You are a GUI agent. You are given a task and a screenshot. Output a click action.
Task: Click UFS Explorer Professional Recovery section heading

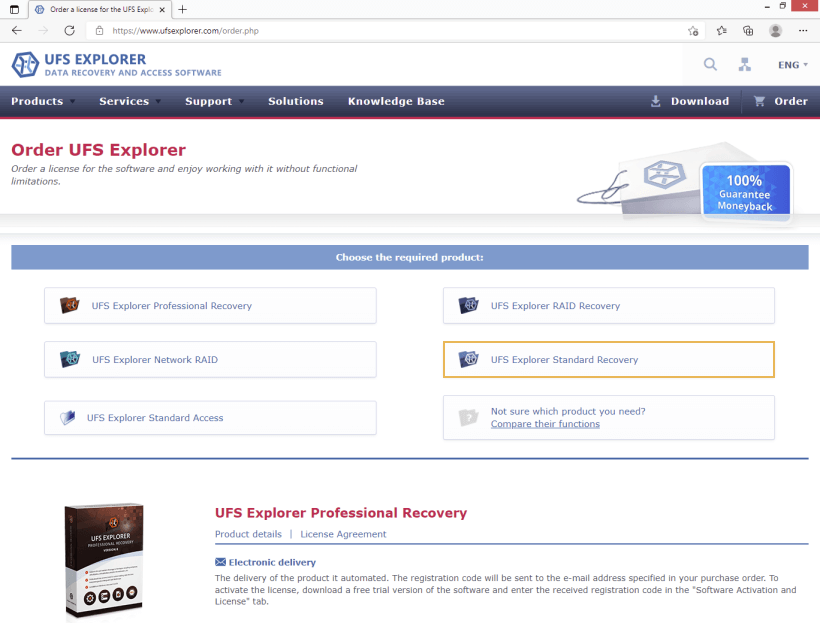pos(341,513)
